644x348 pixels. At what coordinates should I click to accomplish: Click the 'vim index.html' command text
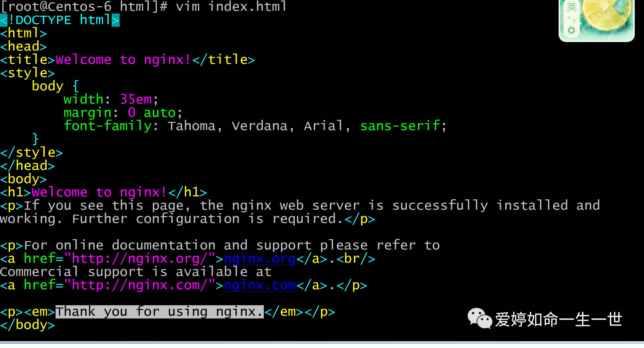(x=231, y=7)
